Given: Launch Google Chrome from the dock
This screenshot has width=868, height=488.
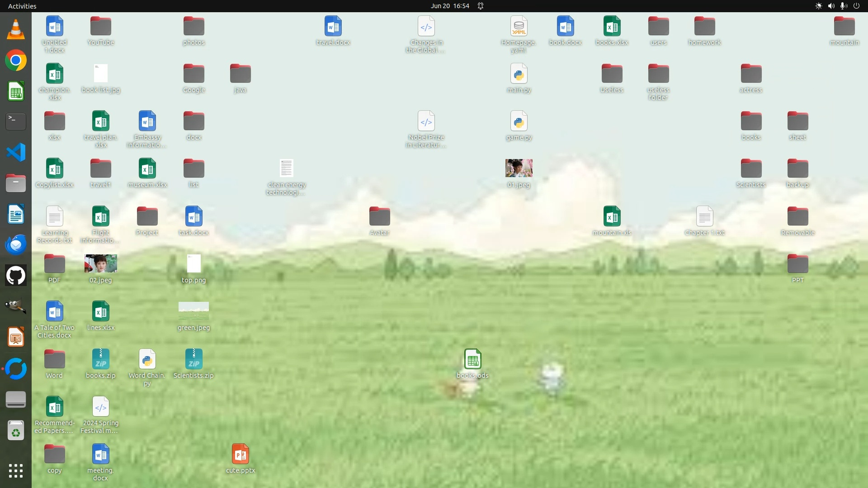Looking at the screenshot, I should (x=16, y=61).
